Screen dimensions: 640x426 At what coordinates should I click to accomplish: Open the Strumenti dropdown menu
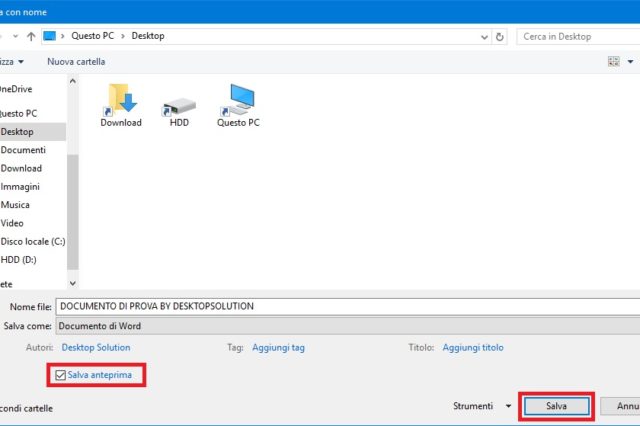point(482,406)
